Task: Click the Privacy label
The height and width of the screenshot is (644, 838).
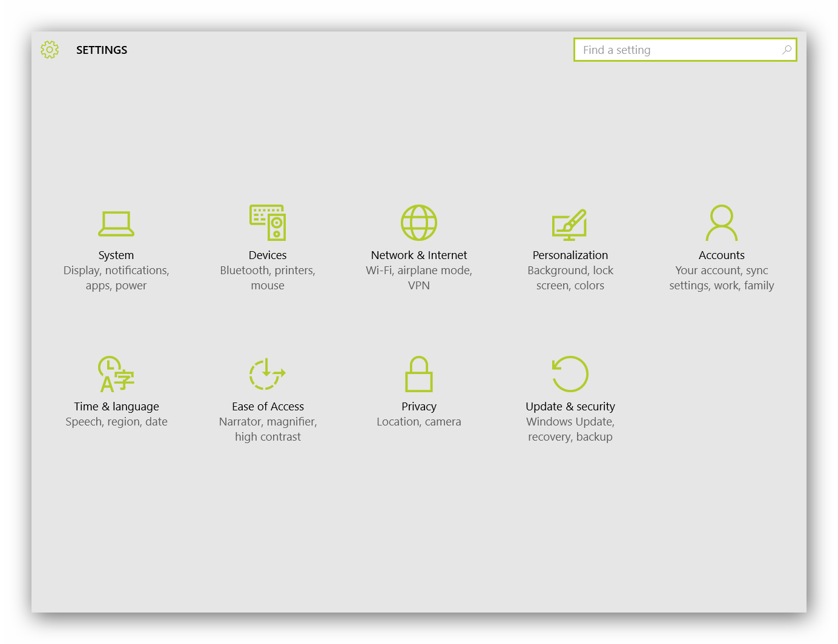Action: 419,407
